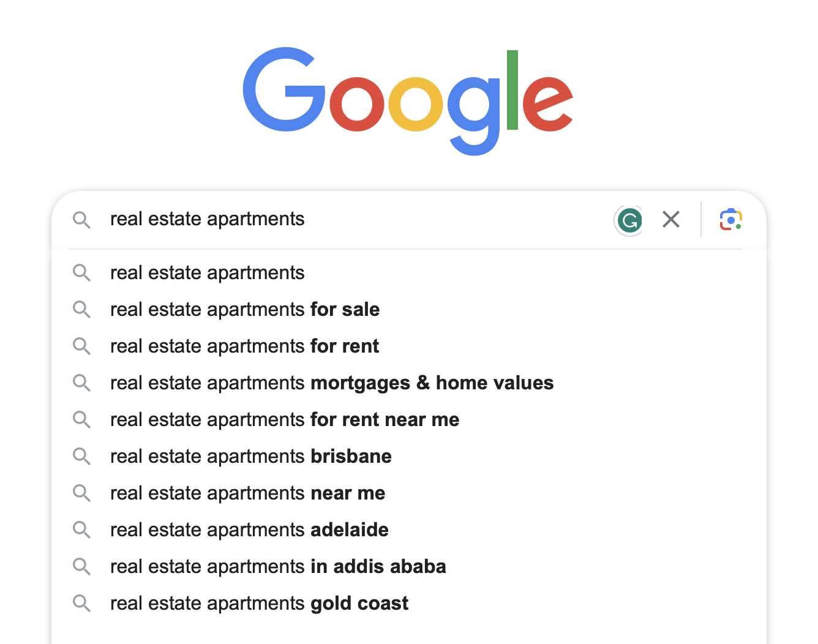Open the 'for rent near me' suggestion

coord(285,420)
